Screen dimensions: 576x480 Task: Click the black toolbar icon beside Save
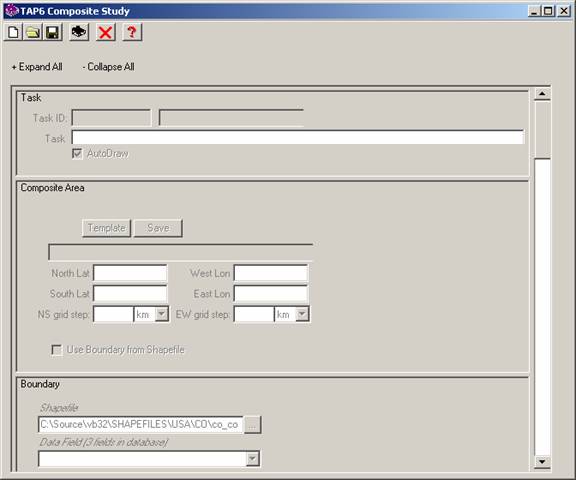click(79, 32)
